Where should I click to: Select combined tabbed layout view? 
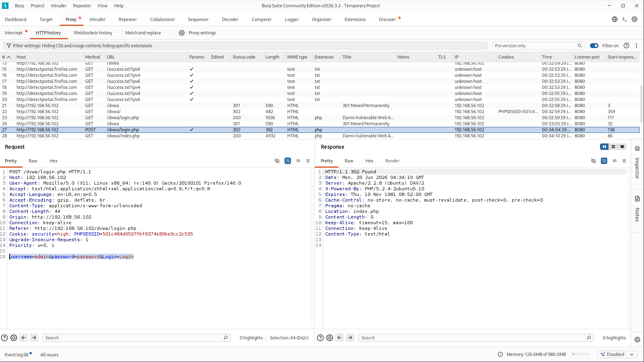point(622,147)
